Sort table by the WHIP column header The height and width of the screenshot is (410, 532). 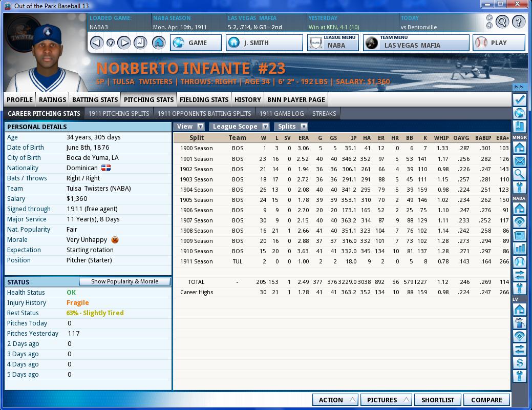[441, 137]
